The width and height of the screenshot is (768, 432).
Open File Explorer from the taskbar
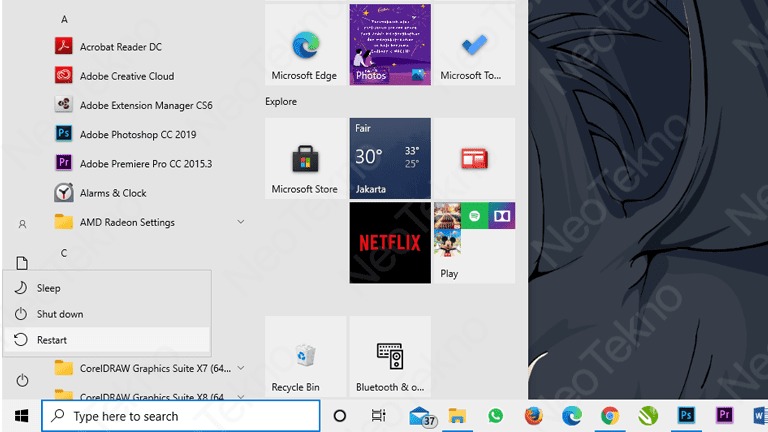click(457, 416)
